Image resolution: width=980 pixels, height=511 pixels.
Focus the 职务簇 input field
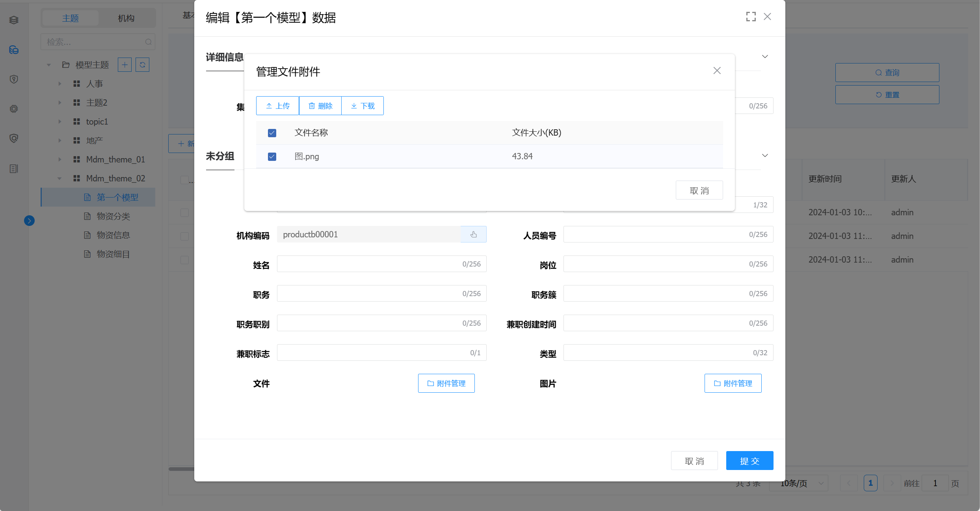coord(668,293)
